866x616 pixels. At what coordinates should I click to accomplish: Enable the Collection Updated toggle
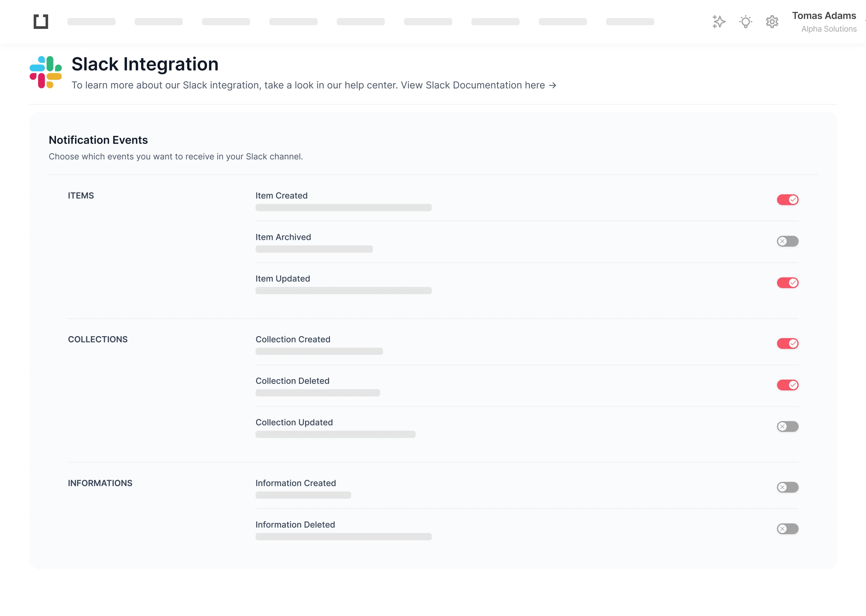(x=788, y=426)
